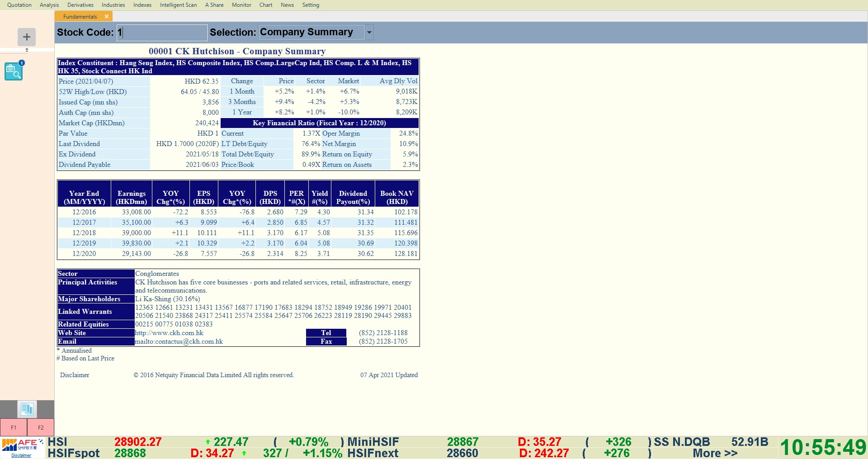Open the Derivatives menu
The height and width of the screenshot is (459, 868).
80,5
